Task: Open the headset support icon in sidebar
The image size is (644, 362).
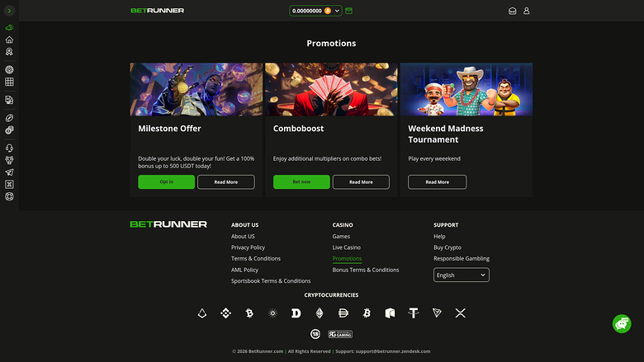Action: pos(9,148)
